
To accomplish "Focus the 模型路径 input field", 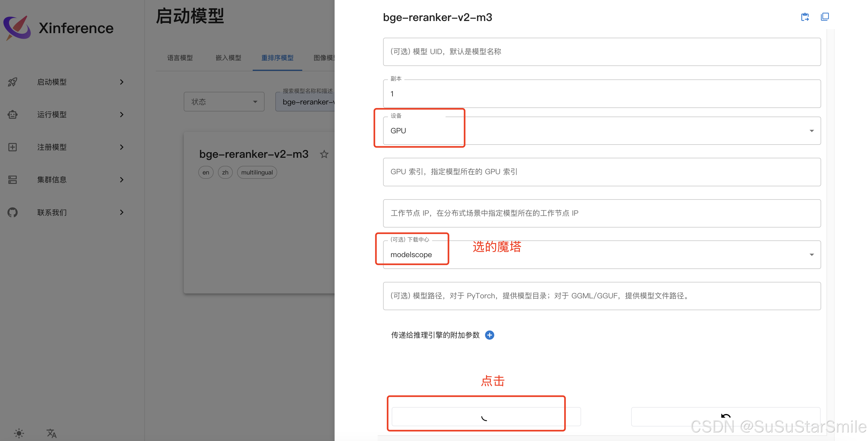I will [602, 296].
